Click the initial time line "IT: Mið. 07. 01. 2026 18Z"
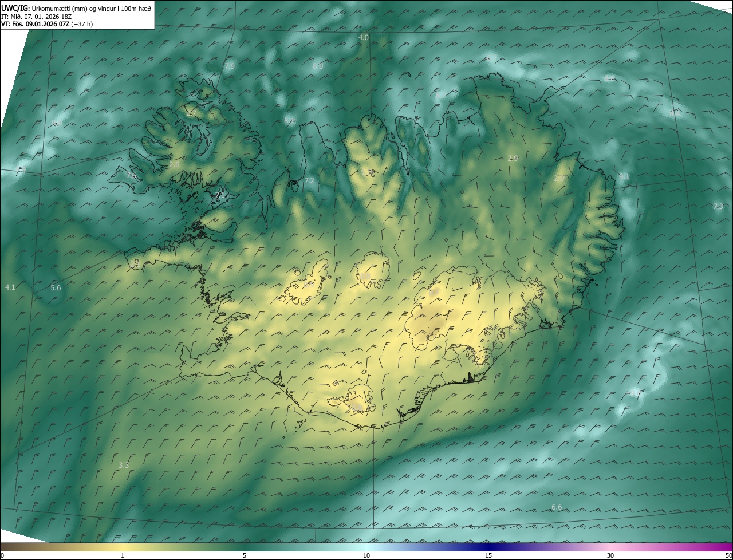This screenshot has width=733, height=560. 36,17
